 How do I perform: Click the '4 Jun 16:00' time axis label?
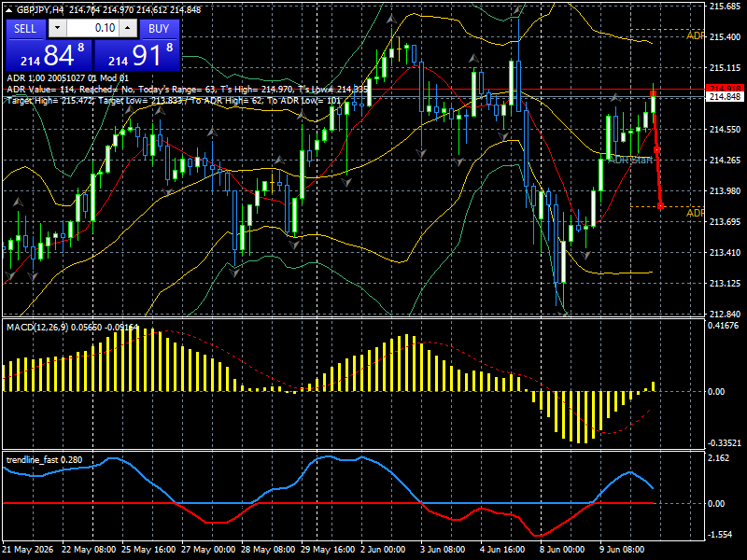[502, 549]
